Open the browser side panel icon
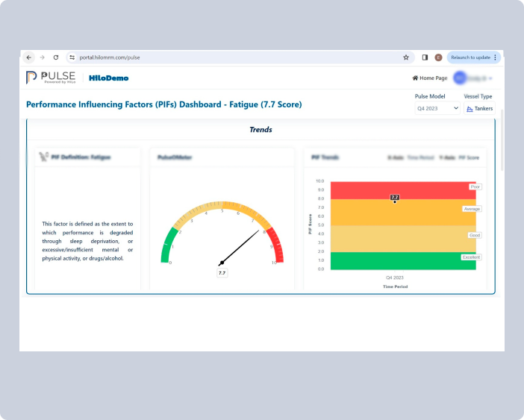Viewport: 524px width, 420px height. pos(425,57)
